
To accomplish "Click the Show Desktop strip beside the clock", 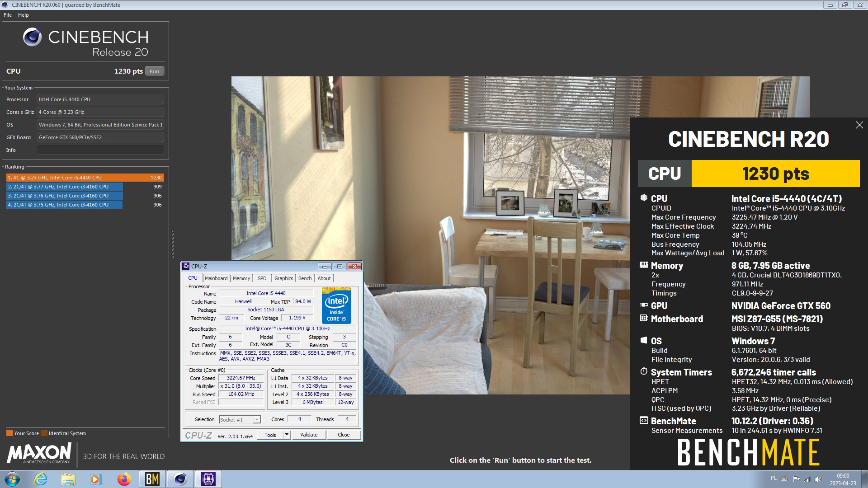I will (864, 479).
